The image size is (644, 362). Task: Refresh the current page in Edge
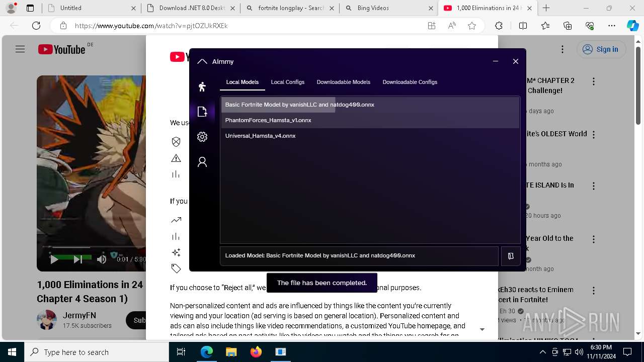coord(36,26)
